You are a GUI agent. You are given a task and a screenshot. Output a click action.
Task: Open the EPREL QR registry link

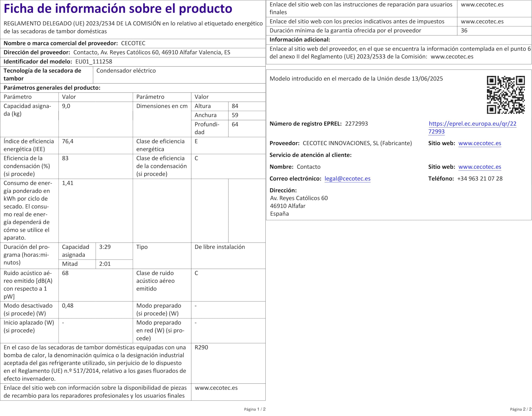click(472, 124)
